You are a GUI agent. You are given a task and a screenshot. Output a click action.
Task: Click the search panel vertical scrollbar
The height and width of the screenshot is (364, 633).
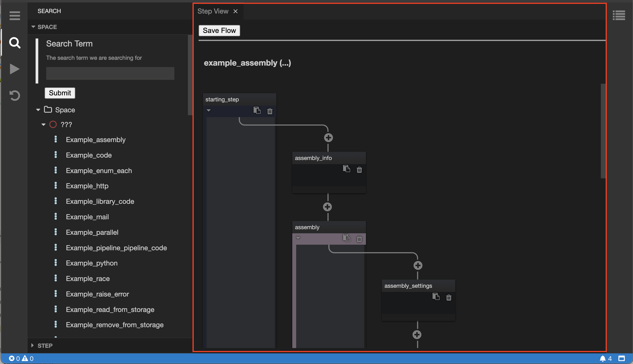click(x=190, y=75)
